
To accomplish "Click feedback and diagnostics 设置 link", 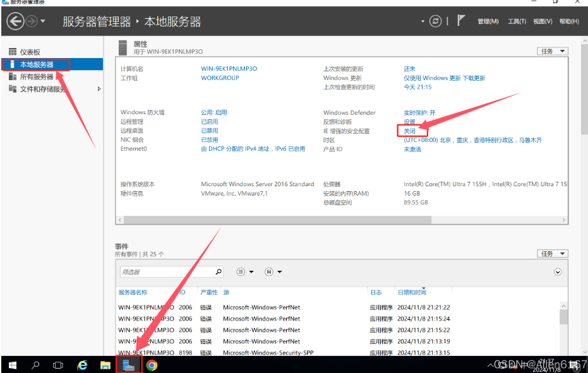I will tap(409, 122).
